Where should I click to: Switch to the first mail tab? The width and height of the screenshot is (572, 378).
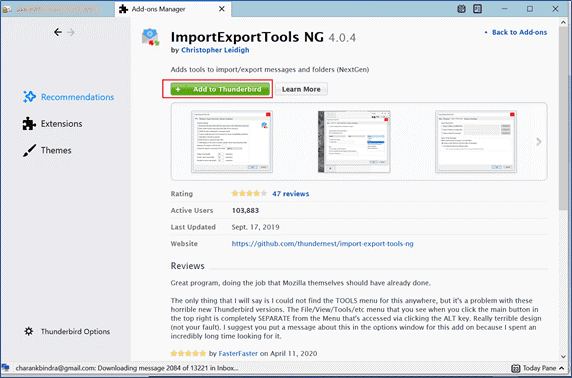58,9
